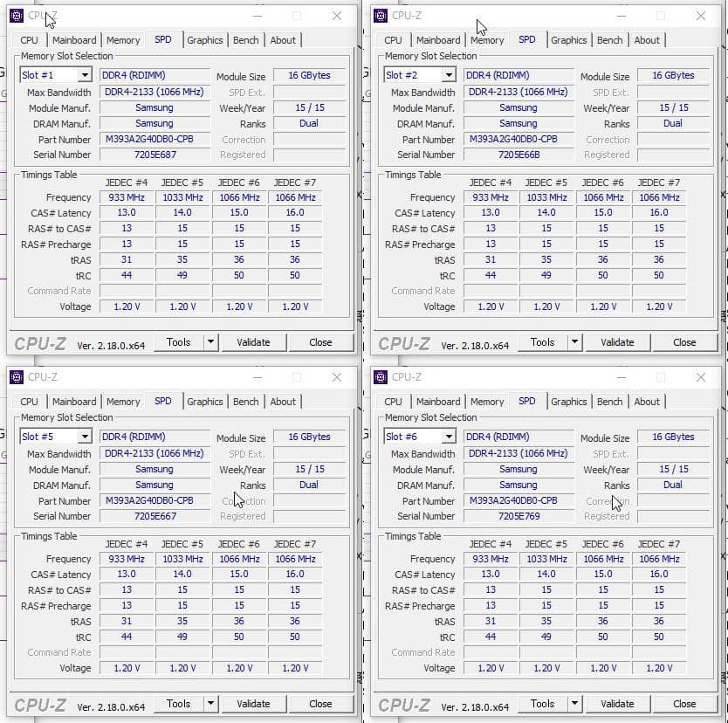The width and height of the screenshot is (728, 723).
Task: Click Validate in the Slot #1 window
Action: point(253,342)
